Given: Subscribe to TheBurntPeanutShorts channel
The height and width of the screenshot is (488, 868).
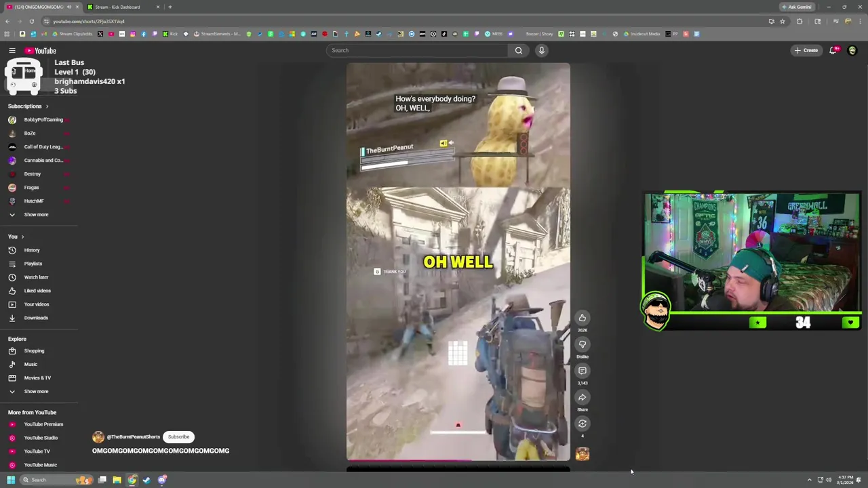Looking at the screenshot, I should tap(179, 437).
